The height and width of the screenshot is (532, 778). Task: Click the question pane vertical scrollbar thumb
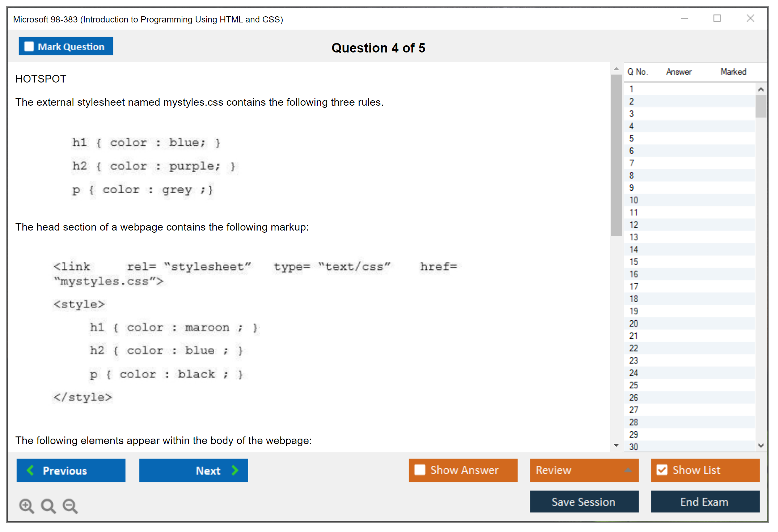pyautogui.click(x=616, y=156)
